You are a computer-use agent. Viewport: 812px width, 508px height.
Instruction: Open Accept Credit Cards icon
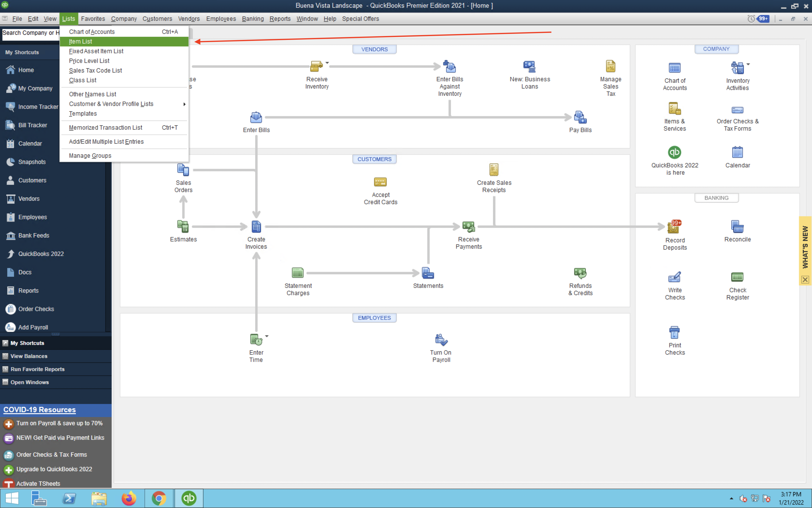click(x=380, y=182)
